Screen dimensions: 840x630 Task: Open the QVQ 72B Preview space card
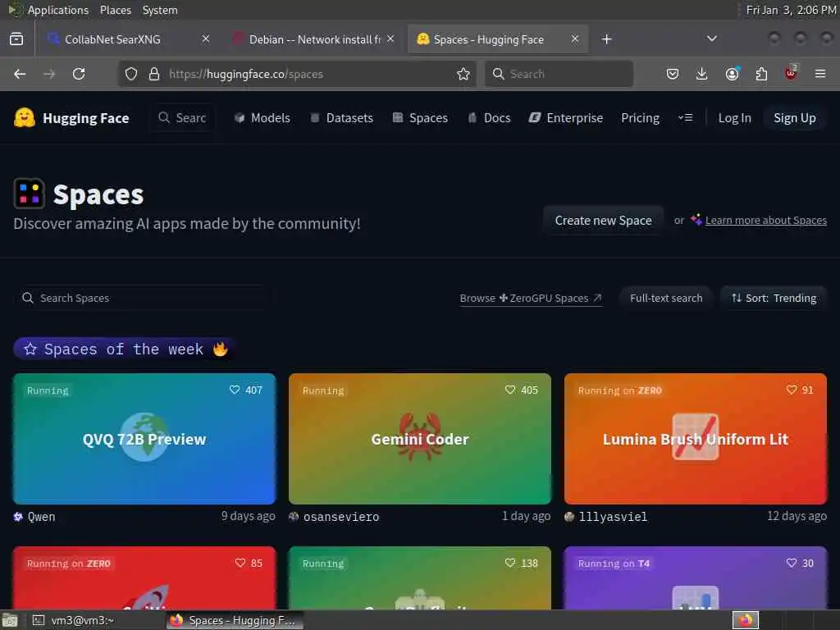pos(144,439)
